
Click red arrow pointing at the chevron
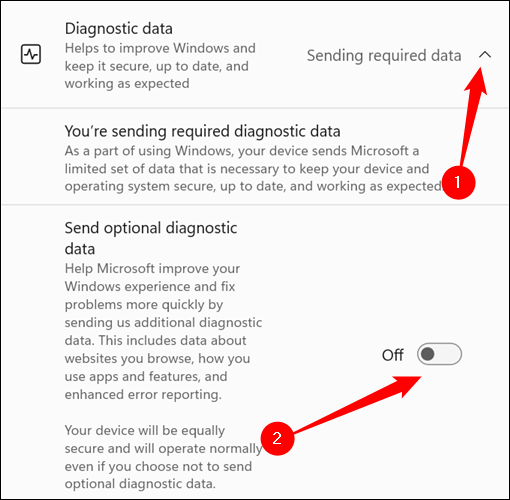(x=473, y=115)
